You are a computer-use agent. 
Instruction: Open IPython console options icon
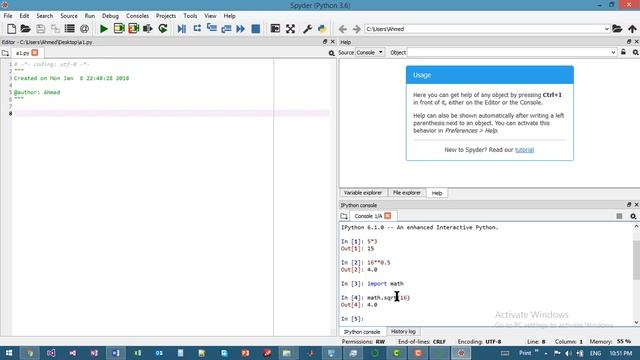pos(633,216)
